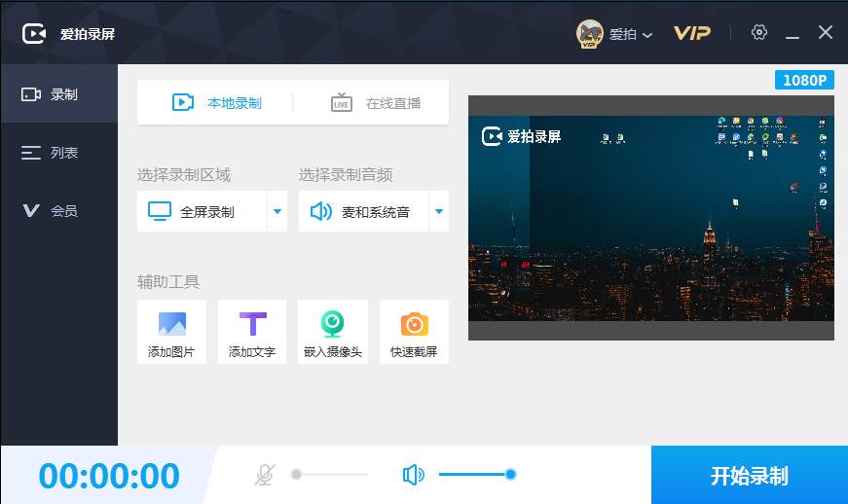
Task: Click the desktop preview thumbnail
Action: coord(651,217)
